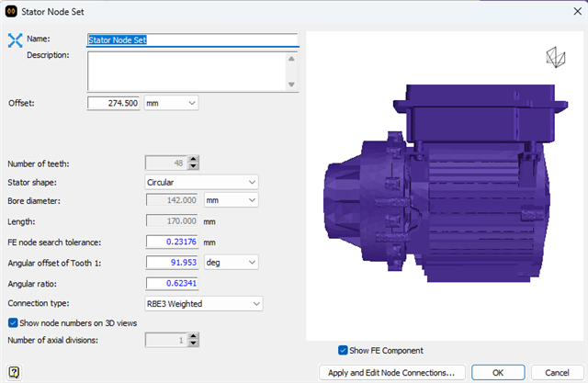Open the Offset unit dropdown
This screenshot has height=383, width=588.
point(171,103)
